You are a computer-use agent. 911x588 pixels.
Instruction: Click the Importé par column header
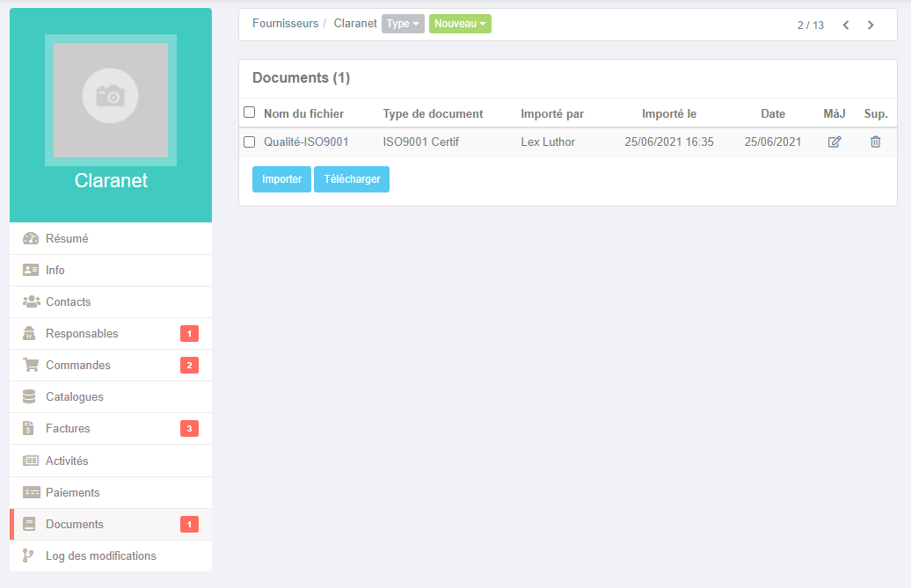point(552,113)
